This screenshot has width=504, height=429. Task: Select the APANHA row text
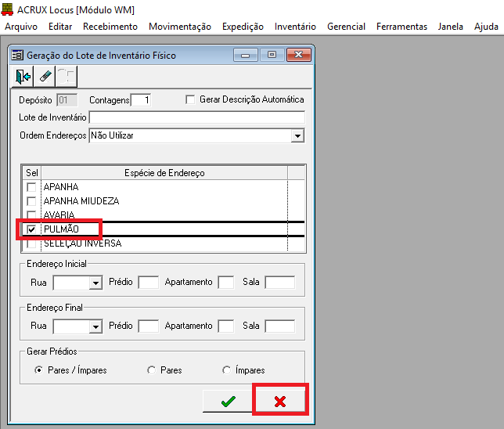[61, 187]
